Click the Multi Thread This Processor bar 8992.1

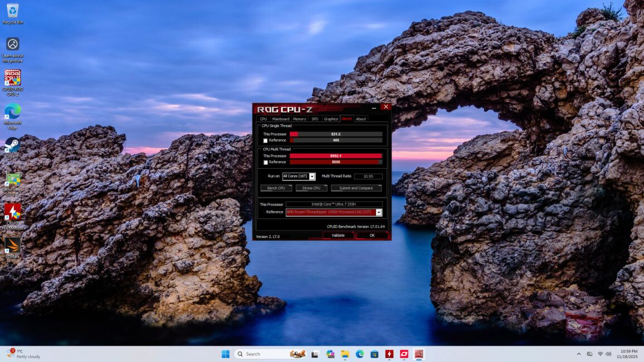(x=336, y=156)
